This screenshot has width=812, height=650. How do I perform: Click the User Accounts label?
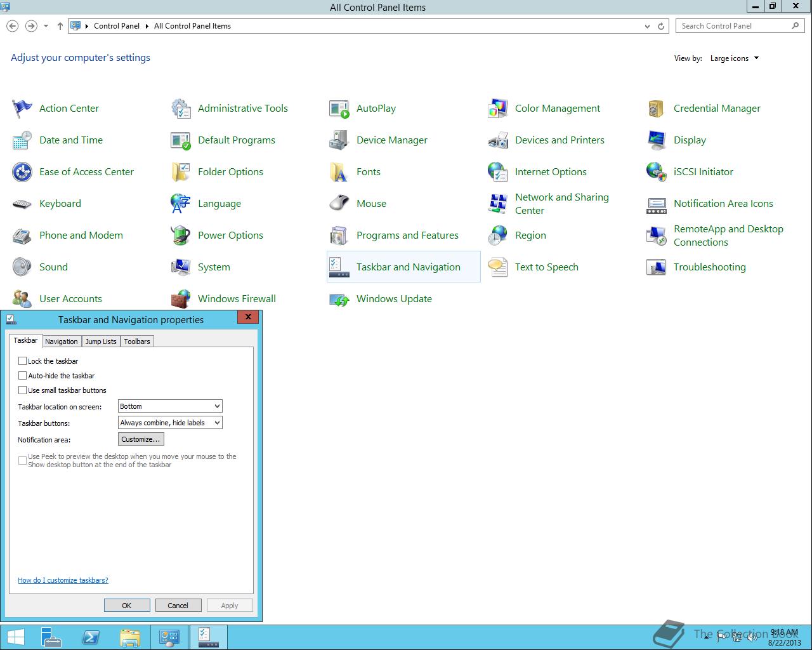click(70, 299)
